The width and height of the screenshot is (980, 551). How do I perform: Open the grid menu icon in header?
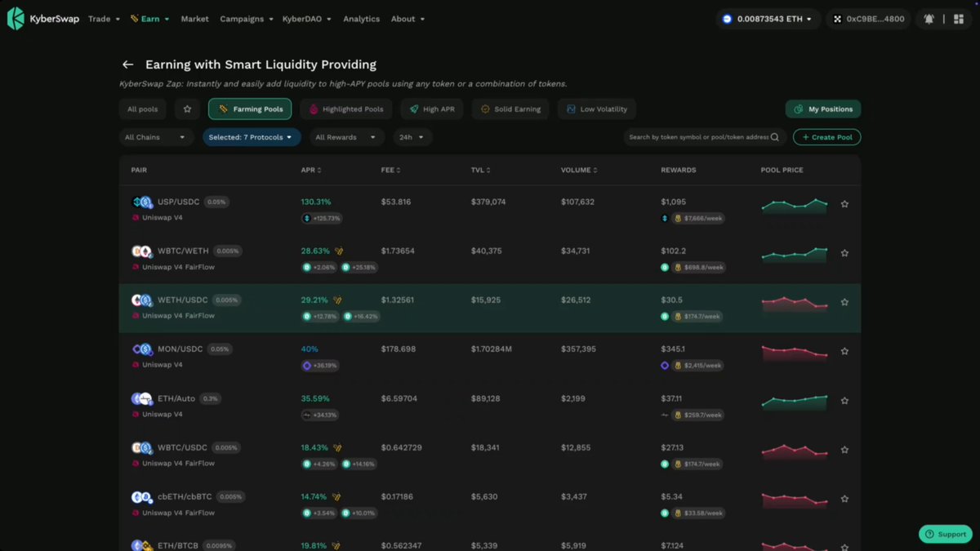959,19
